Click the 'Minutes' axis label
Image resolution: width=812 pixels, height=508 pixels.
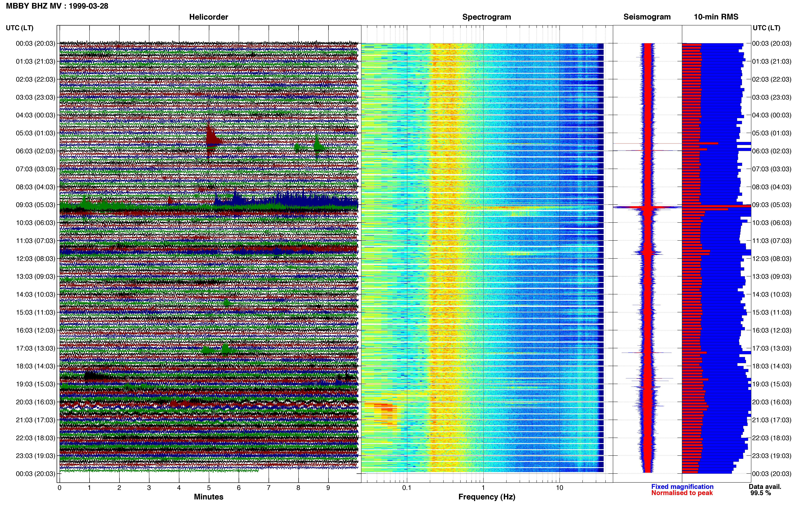pos(209,497)
